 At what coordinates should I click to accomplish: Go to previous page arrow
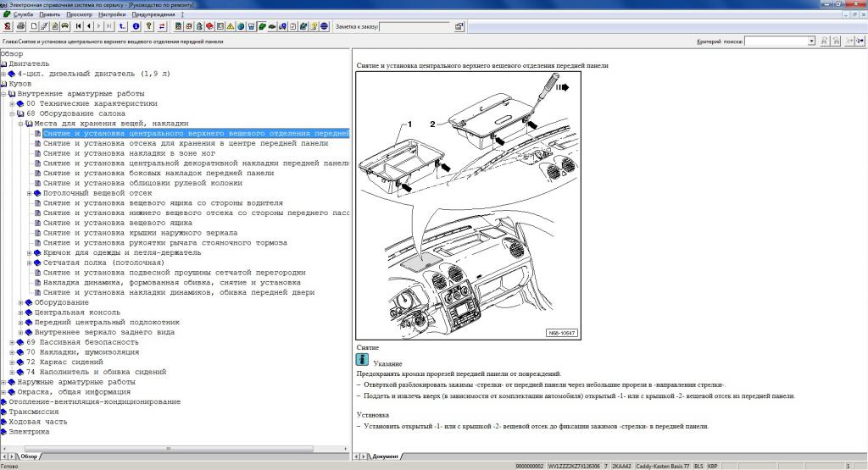click(88, 26)
